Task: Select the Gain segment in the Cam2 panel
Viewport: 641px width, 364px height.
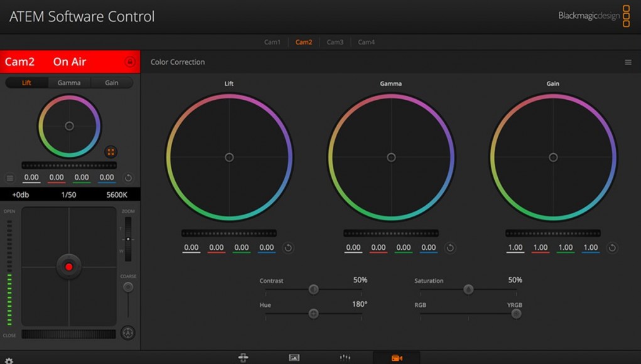Action: point(112,82)
